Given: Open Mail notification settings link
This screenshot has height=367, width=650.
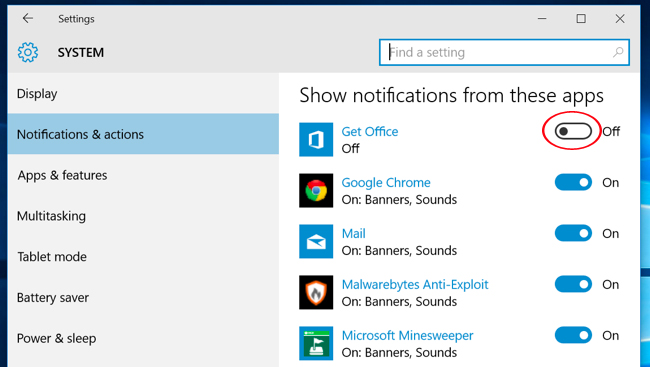Looking at the screenshot, I should click(x=354, y=233).
